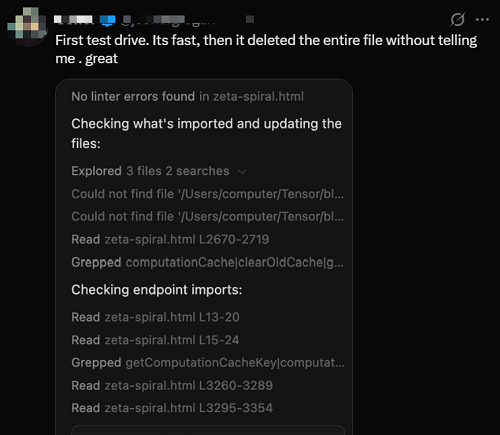500x435 pixels.
Task: Click Grepped getComputationCacheKey entry
Action: [x=208, y=363]
